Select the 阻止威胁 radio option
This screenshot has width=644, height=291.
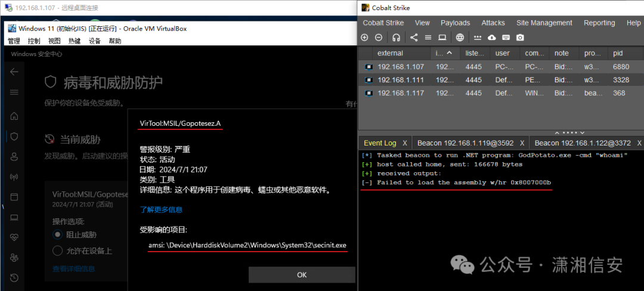57,235
